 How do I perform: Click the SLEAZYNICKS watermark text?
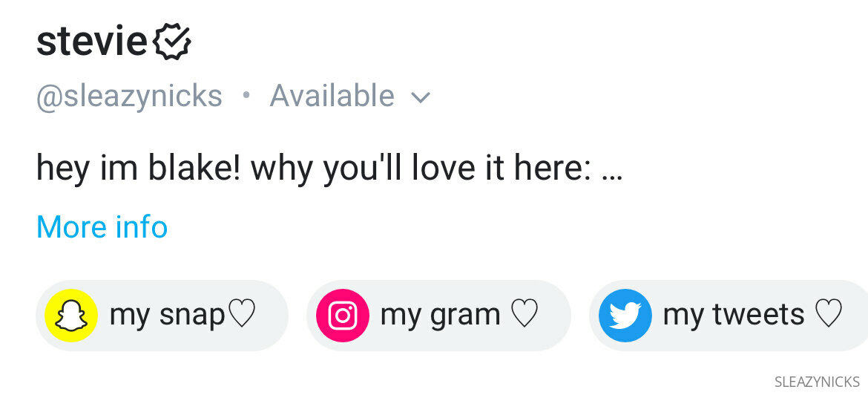(x=817, y=382)
